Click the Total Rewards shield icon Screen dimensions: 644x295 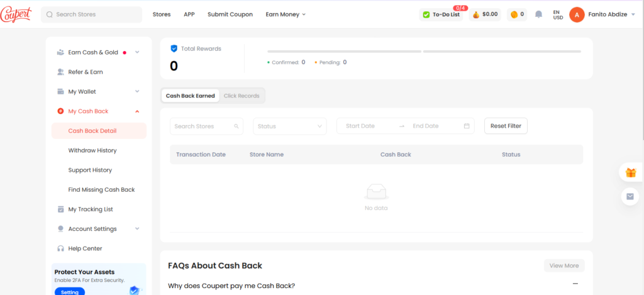pyautogui.click(x=174, y=48)
